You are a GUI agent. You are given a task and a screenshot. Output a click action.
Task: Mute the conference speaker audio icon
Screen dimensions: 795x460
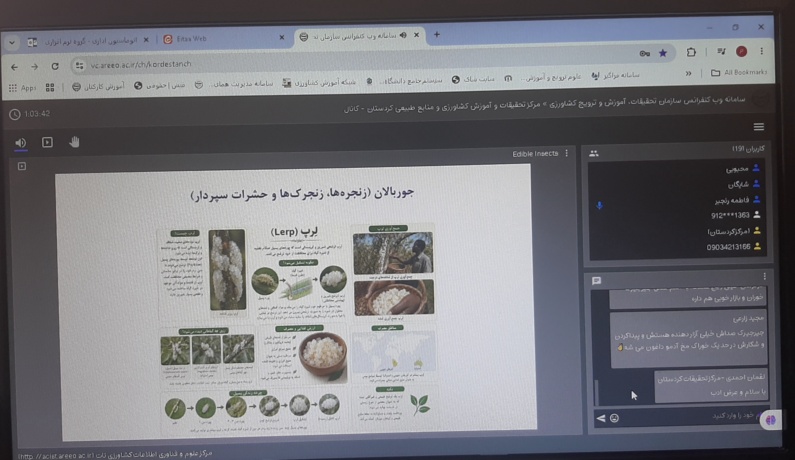pyautogui.click(x=20, y=143)
